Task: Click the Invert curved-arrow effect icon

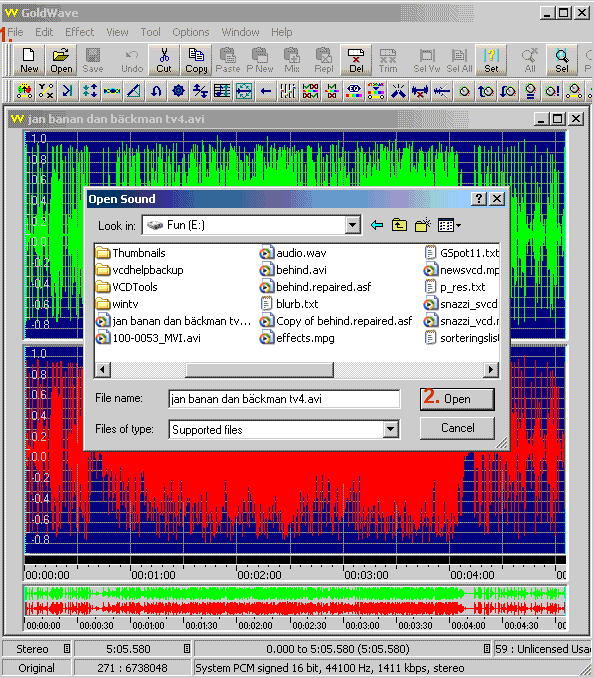Action: pyautogui.click(x=156, y=91)
